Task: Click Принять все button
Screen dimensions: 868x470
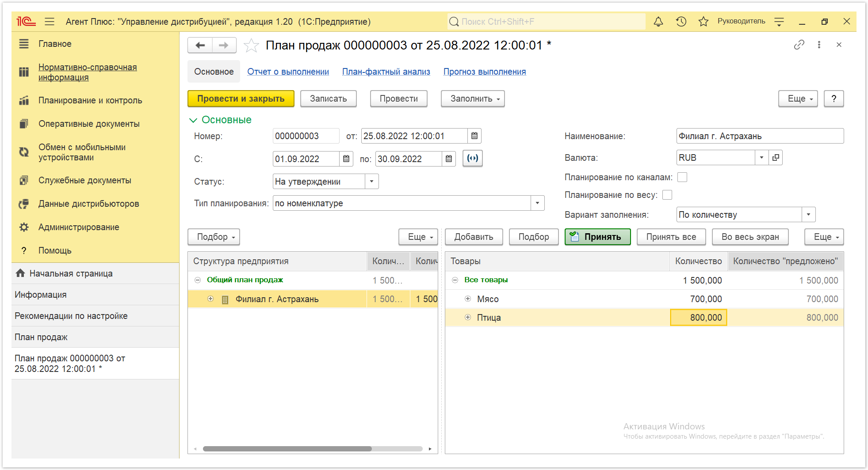Action: (671, 237)
